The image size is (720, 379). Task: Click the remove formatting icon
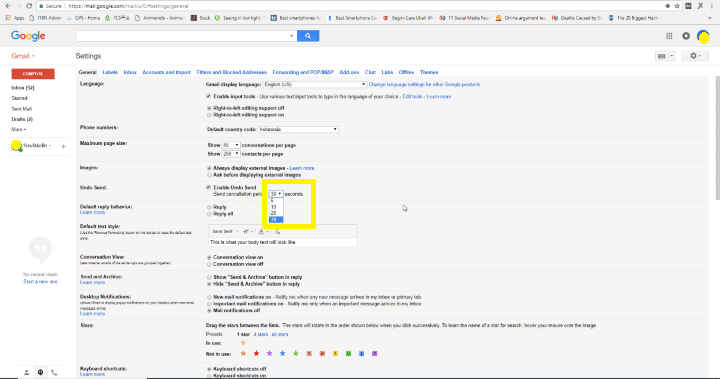[278, 232]
